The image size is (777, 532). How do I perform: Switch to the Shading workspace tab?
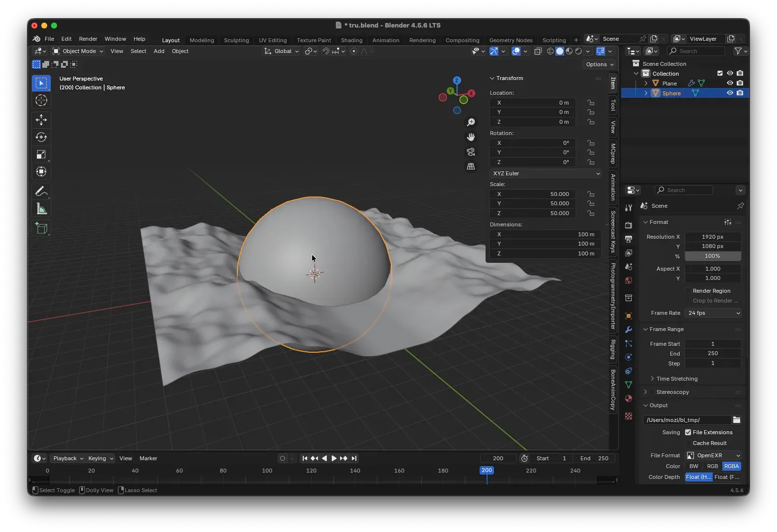tap(351, 40)
